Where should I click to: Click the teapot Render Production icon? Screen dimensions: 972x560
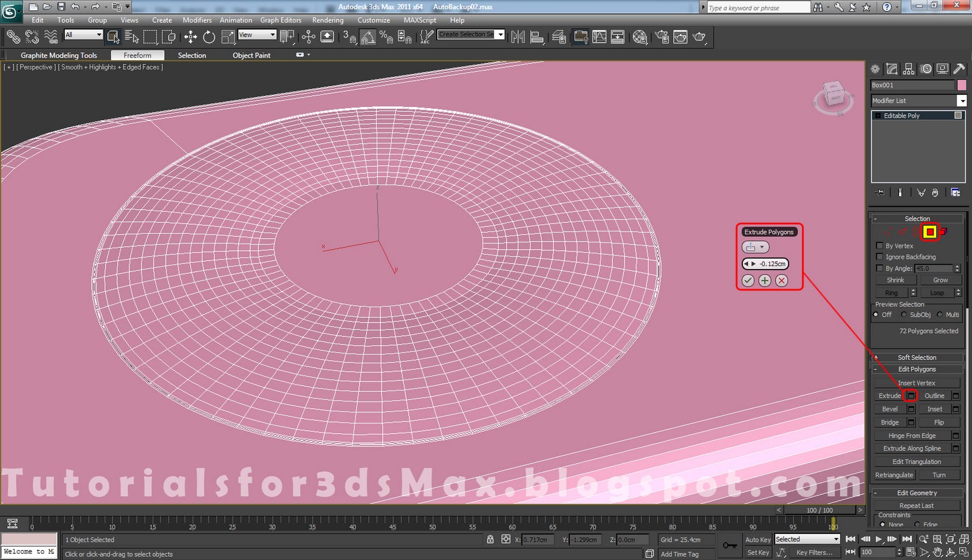coord(699,37)
